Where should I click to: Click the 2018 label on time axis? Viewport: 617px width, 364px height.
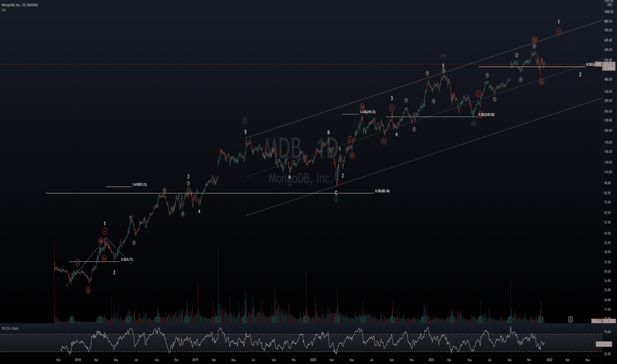77,359
